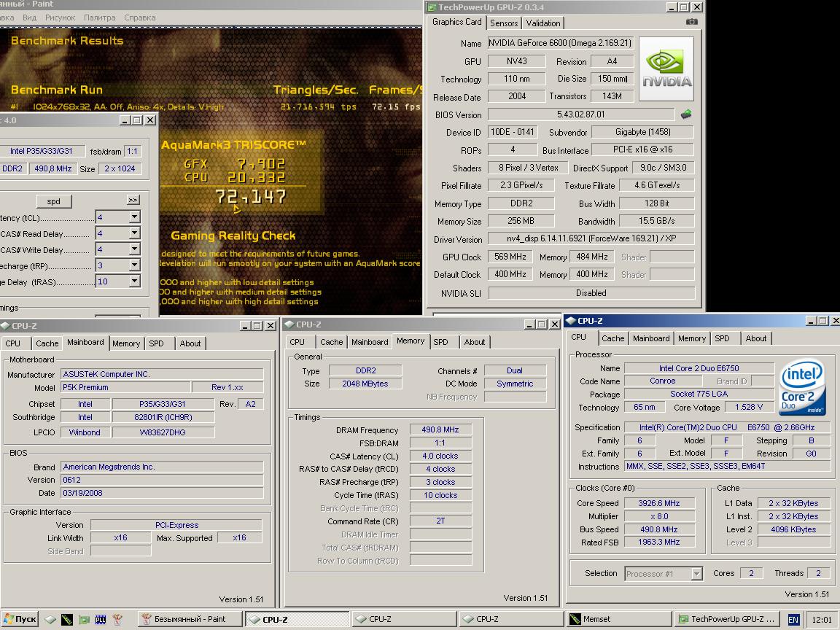Screen dimensions: 840x630
Task: Open the CAS Latency (tCL) dropdown
Action: [134, 217]
